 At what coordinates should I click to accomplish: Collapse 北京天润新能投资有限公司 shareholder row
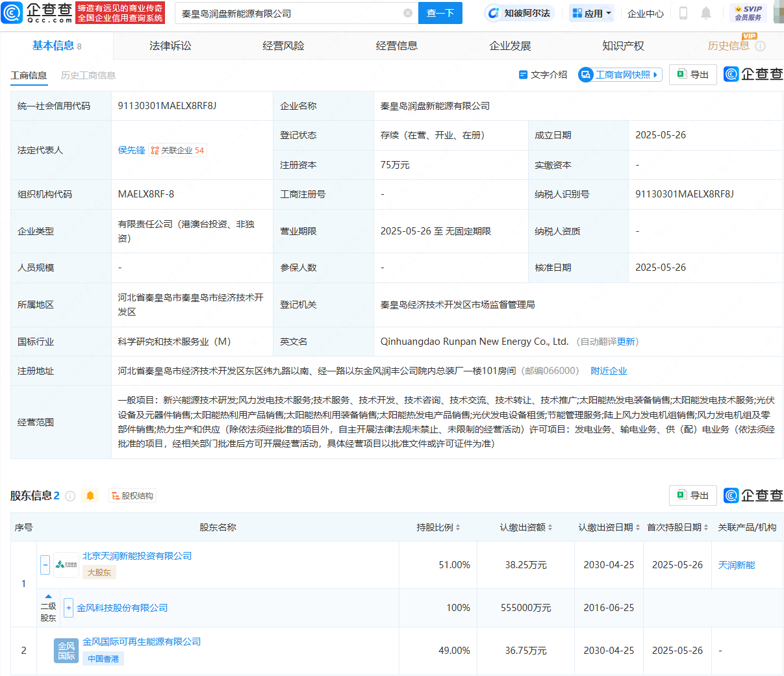click(45, 564)
